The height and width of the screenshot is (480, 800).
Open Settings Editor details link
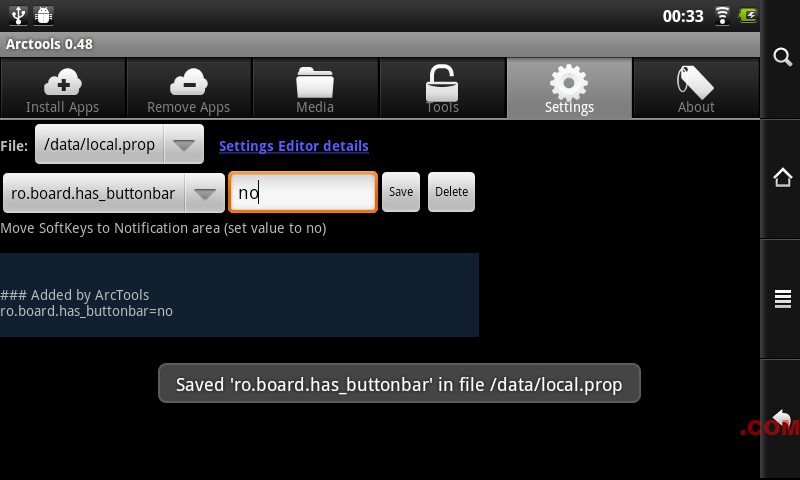tap(293, 146)
